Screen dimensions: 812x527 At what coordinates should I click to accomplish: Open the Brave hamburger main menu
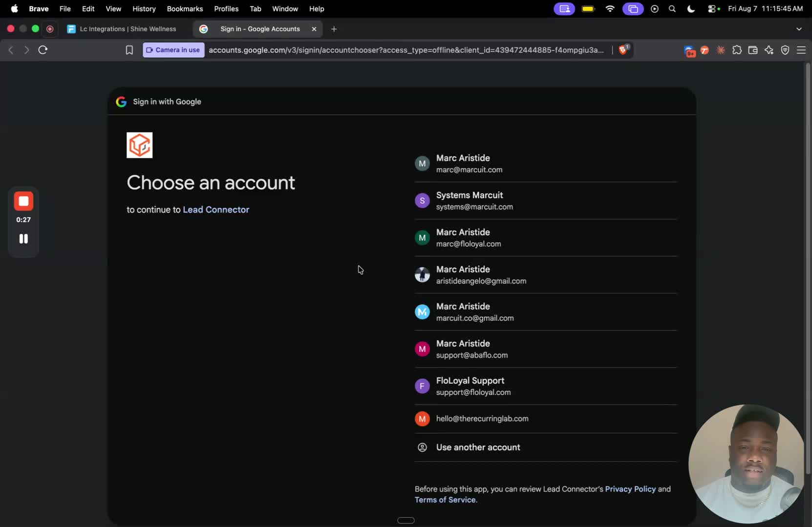(x=801, y=50)
